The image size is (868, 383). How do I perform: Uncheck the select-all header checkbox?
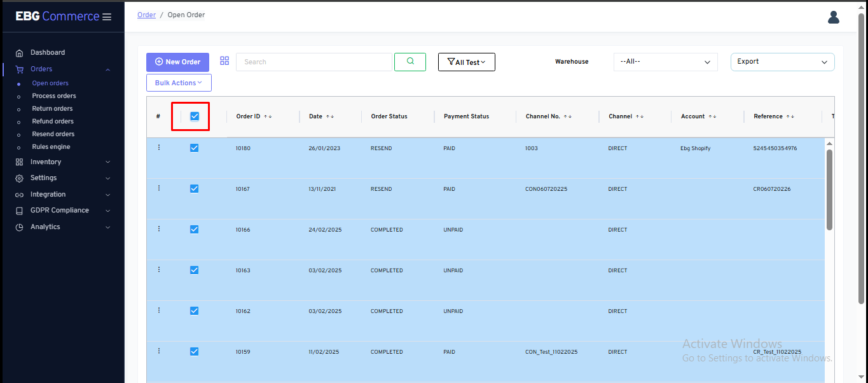pyautogui.click(x=195, y=116)
